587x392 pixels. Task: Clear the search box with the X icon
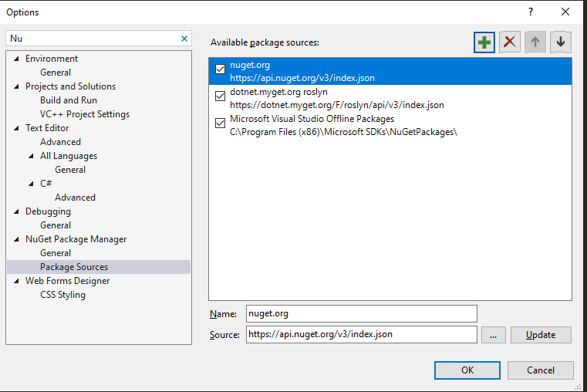pyautogui.click(x=184, y=39)
